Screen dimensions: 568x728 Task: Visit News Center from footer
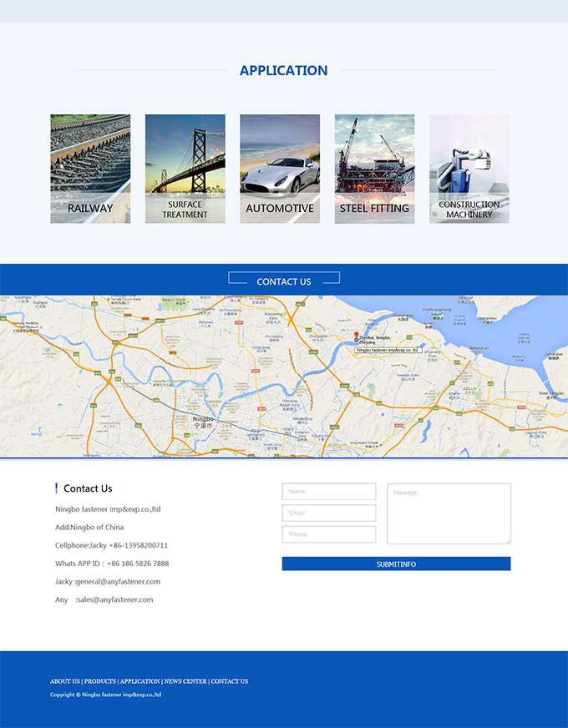tap(185, 681)
